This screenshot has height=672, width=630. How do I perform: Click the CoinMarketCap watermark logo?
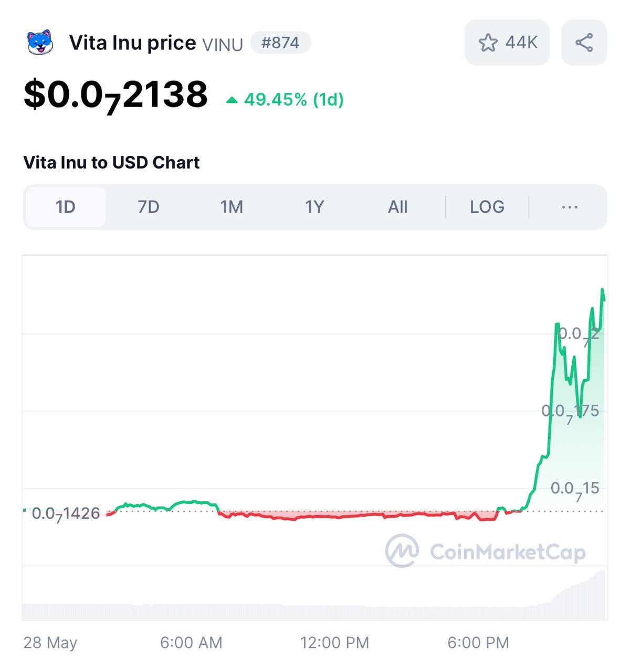click(x=486, y=551)
